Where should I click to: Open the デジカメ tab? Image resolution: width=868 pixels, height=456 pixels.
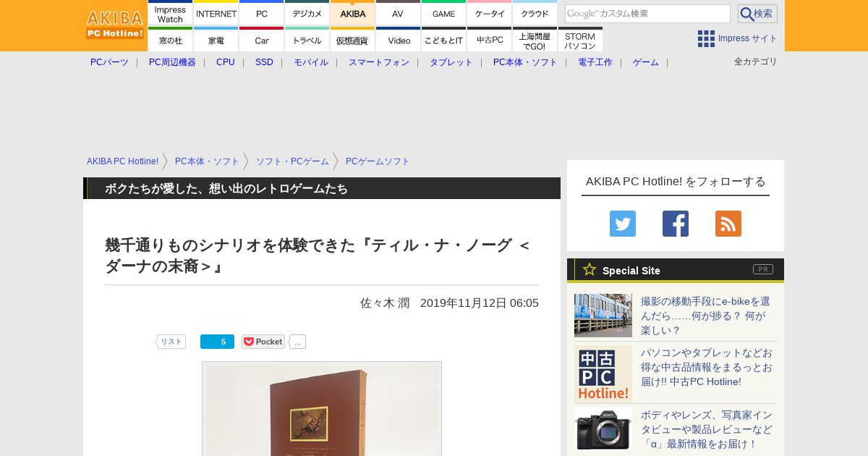click(307, 13)
